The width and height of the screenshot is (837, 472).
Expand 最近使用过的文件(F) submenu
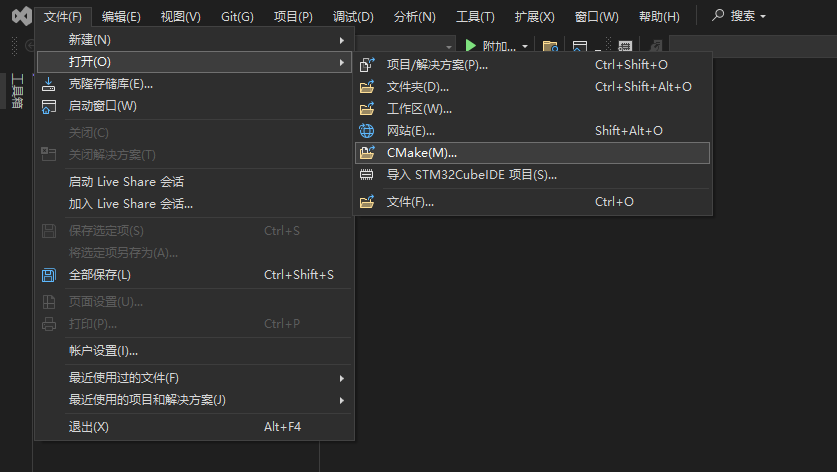pos(194,378)
